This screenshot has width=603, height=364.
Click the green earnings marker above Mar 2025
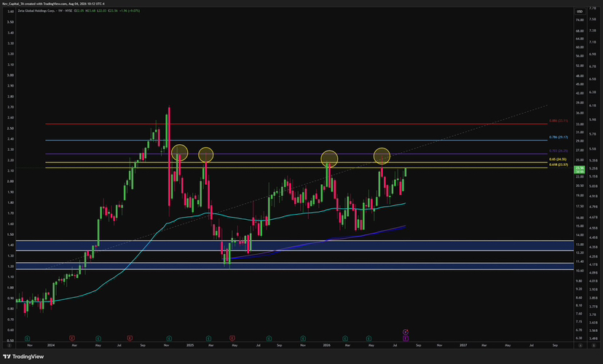[x=208, y=339]
